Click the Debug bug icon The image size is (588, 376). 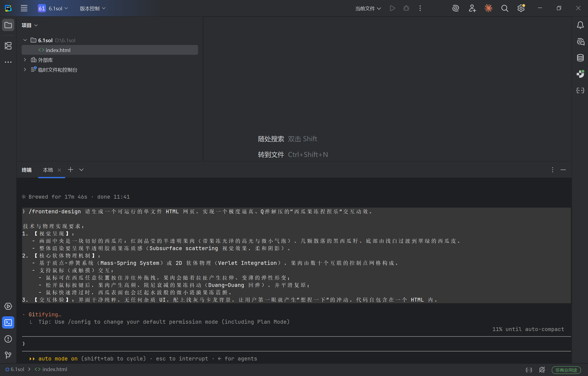[406, 8]
